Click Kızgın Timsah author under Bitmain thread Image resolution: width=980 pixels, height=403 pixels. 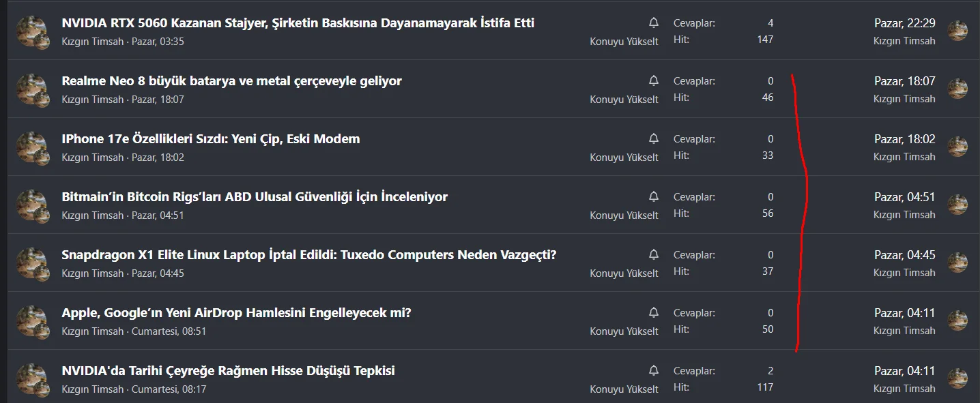click(93, 215)
